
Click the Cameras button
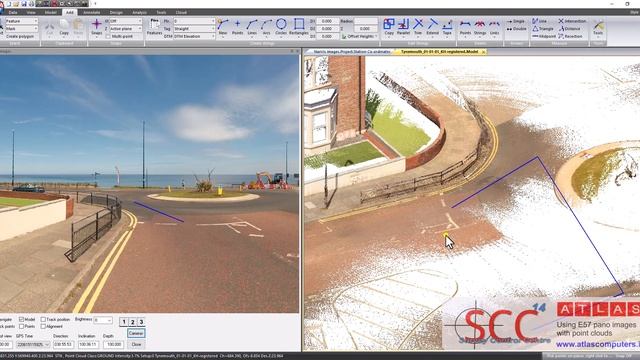click(136, 333)
